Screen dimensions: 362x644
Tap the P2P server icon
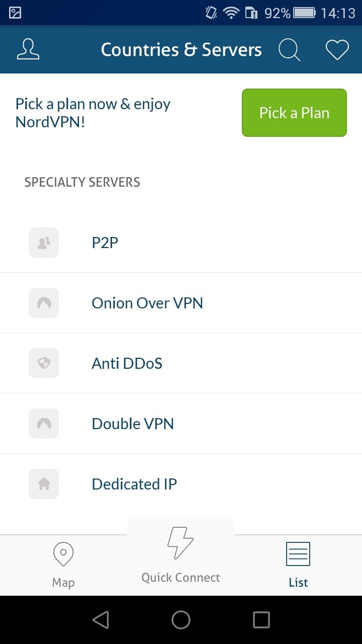pos(44,243)
